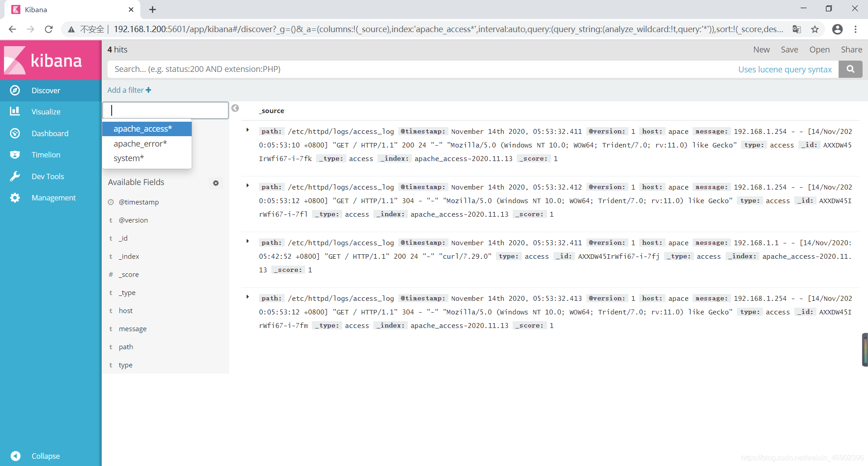Click the plus icon beside Add a filter
868x466 pixels.
(148, 90)
